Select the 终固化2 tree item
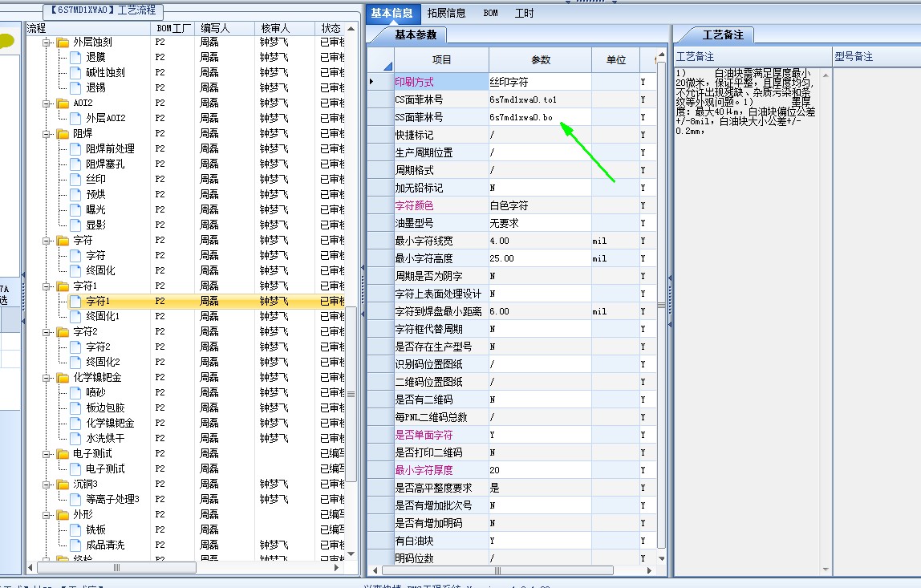Image resolution: width=921 pixels, height=588 pixels. click(103, 362)
